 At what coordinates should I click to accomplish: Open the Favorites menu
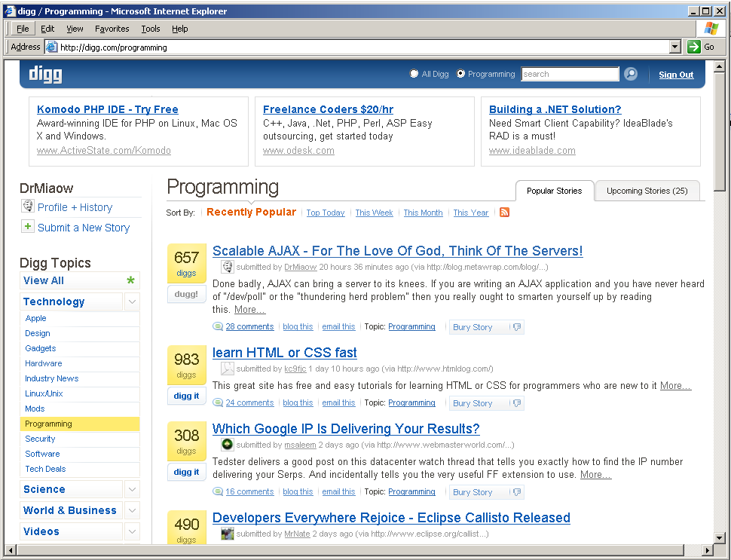click(x=112, y=29)
